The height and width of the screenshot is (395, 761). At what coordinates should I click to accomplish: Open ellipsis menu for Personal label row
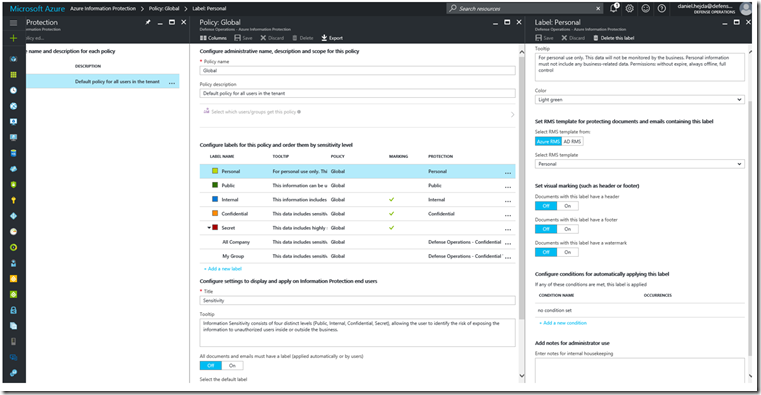(508, 172)
